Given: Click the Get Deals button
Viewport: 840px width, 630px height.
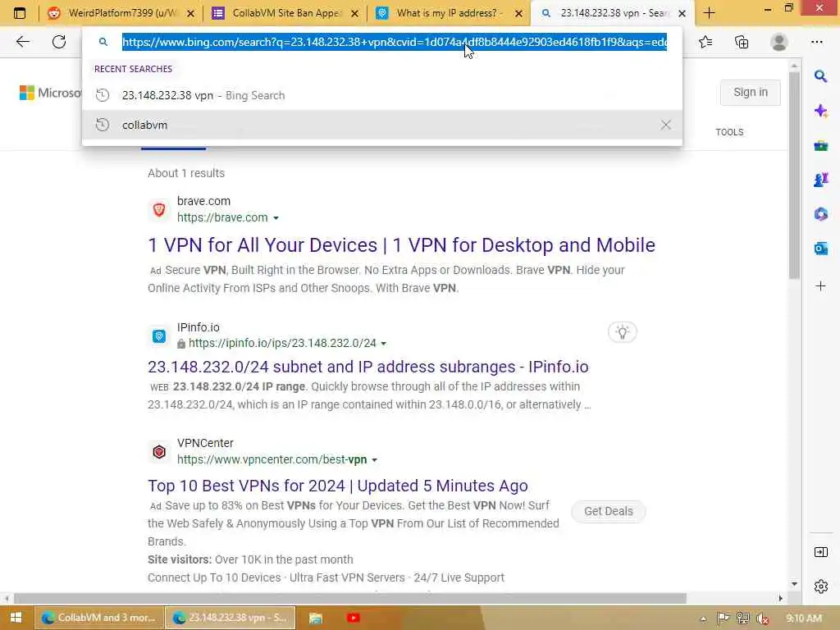Looking at the screenshot, I should tap(608, 511).
